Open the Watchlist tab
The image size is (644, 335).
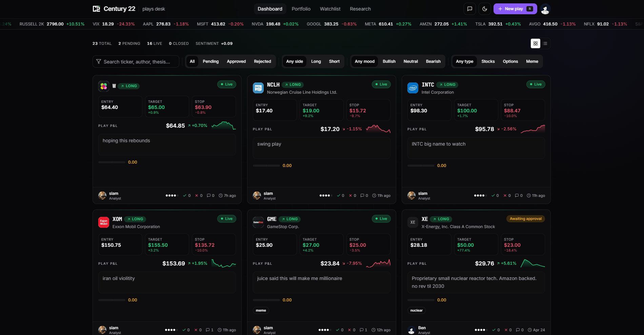point(330,9)
